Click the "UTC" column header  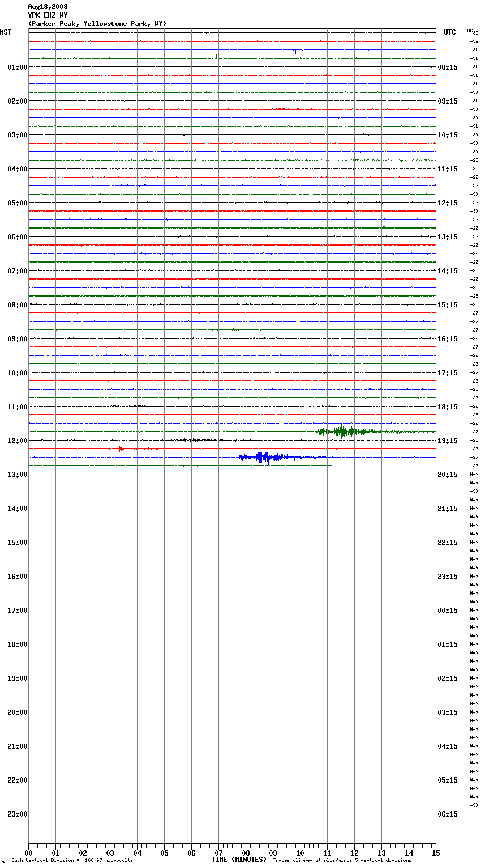click(x=450, y=32)
